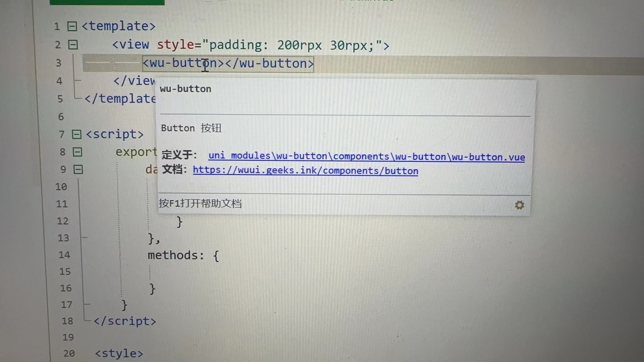Click line number 6 in the gutter
This screenshot has width=644, height=362.
point(61,117)
